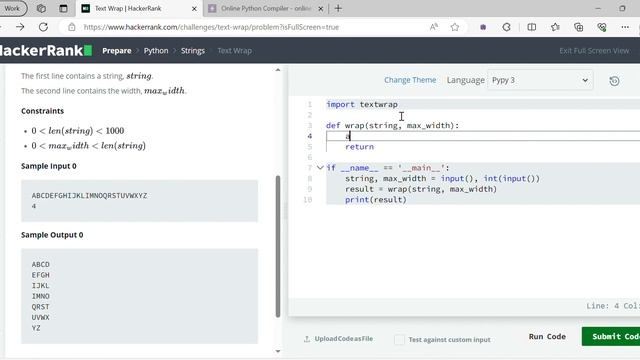Click the browser refresh extension icon
The image size is (640, 360).
click(x=507, y=27)
